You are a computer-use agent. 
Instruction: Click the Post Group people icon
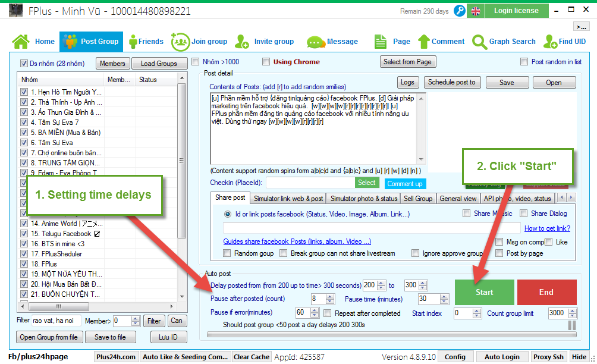pos(70,42)
